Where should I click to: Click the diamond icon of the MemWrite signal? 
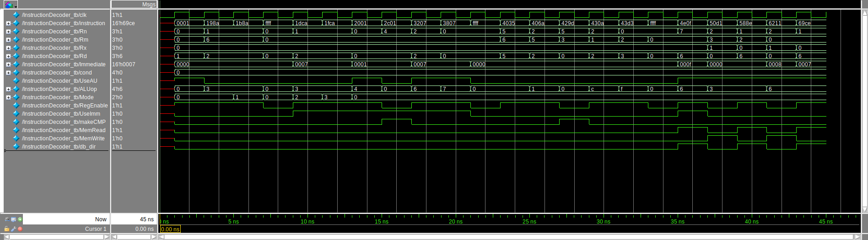[x=16, y=139]
